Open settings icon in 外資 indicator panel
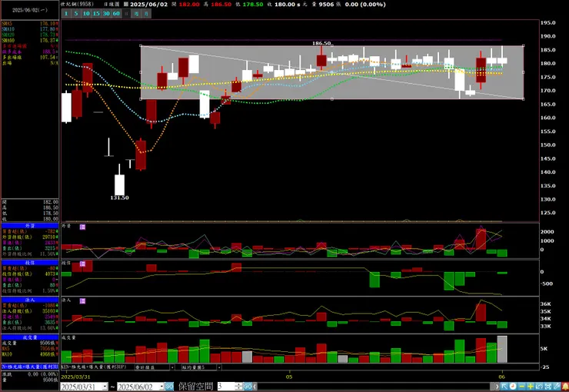569x392 pixels. [x=83, y=227]
